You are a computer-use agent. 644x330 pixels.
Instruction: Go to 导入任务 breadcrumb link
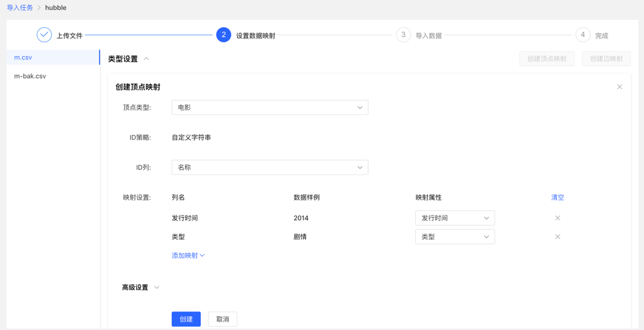tap(20, 8)
